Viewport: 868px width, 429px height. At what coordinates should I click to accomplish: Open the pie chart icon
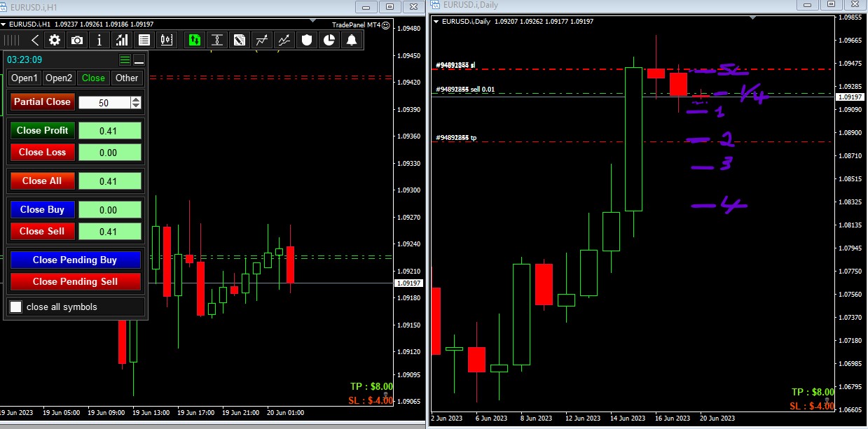pos(329,40)
